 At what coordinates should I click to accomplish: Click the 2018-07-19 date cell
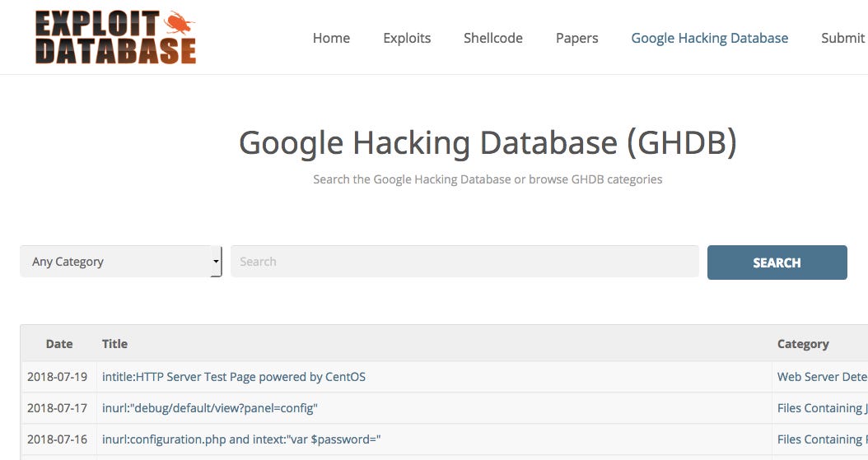58,377
